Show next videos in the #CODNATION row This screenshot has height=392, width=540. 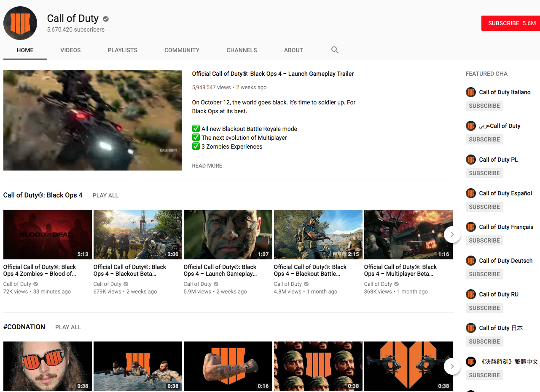[452, 366]
